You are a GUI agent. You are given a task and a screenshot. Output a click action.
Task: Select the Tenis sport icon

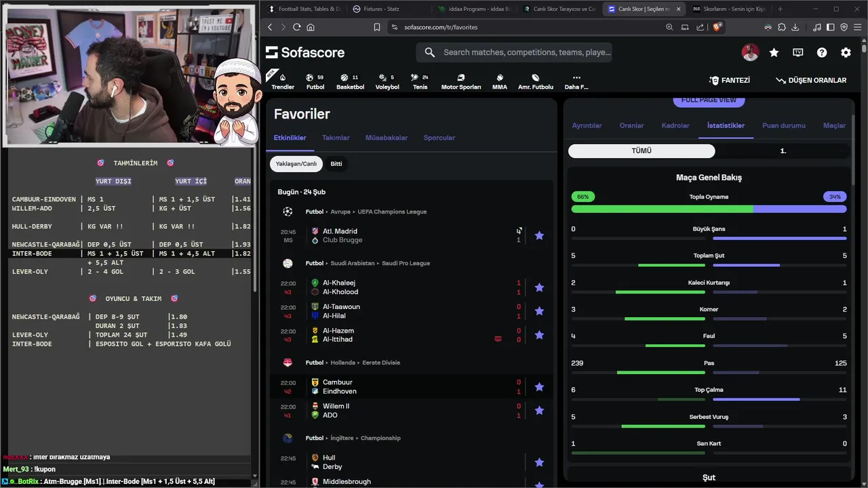click(420, 81)
